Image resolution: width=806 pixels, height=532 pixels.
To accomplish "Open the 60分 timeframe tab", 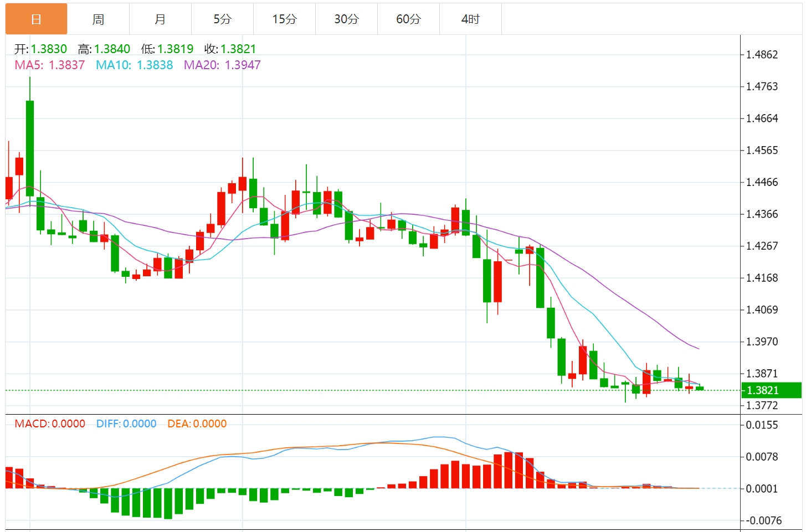I will point(409,19).
